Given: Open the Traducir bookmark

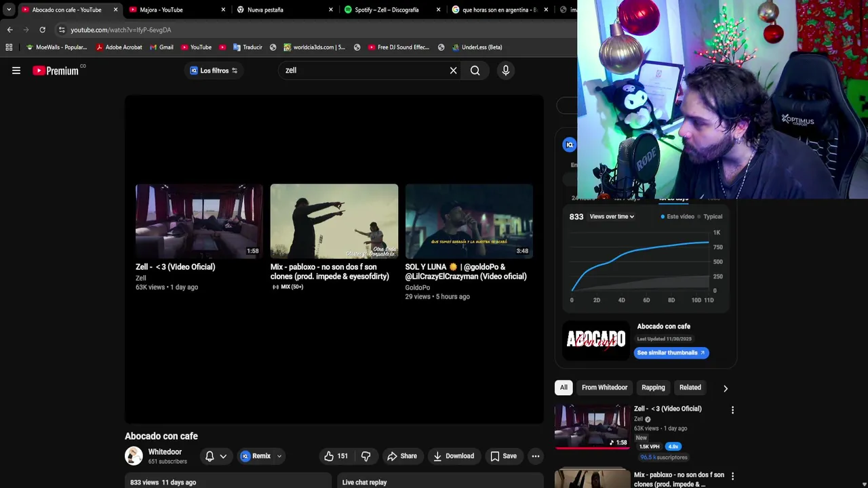Looking at the screenshot, I should tap(248, 47).
